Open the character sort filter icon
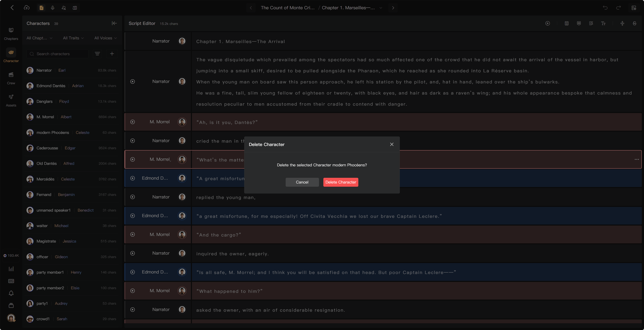Image resolution: width=644 pixels, height=330 pixels. (97, 54)
